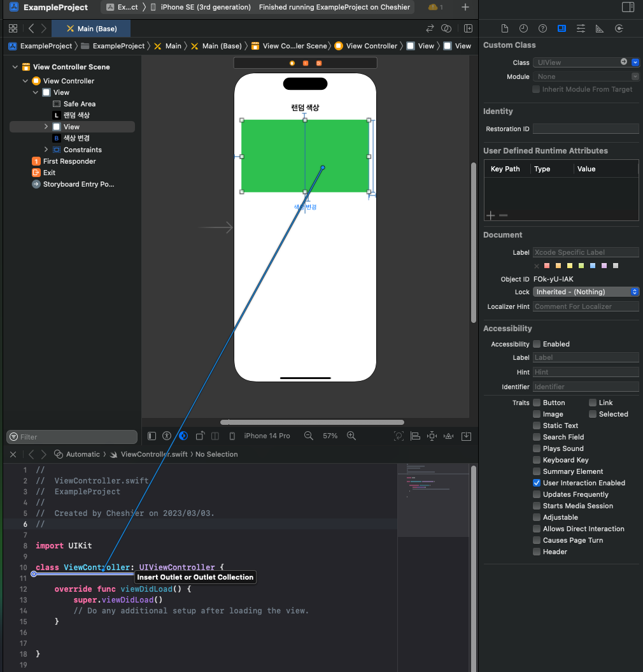Open the Add New Constraints menu
643x672 pixels.
[x=432, y=436]
